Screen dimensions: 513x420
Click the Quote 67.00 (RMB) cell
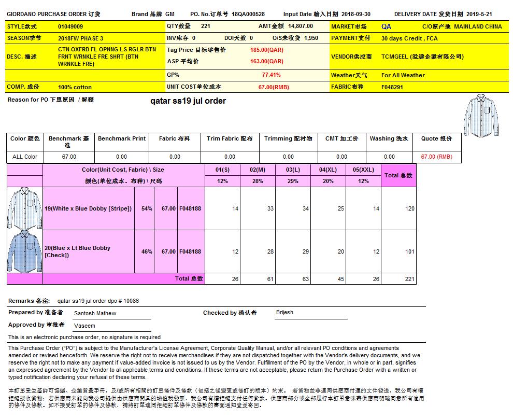click(436, 157)
